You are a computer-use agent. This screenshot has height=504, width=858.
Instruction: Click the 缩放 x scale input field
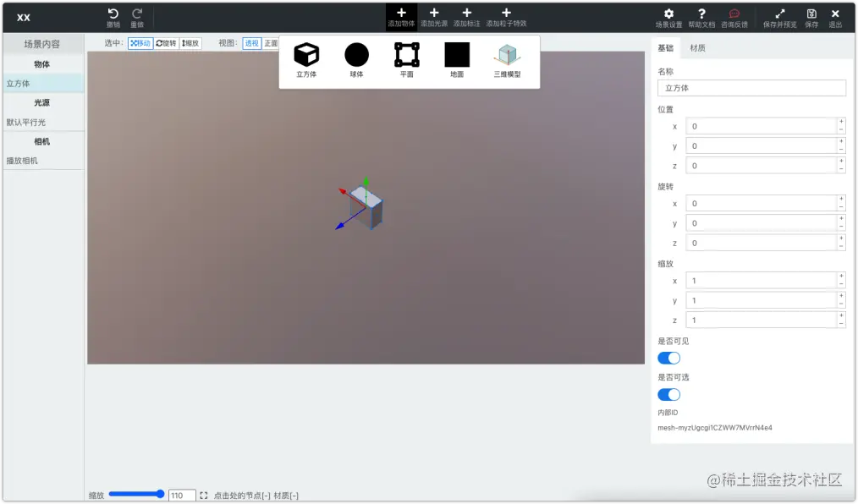(x=762, y=281)
